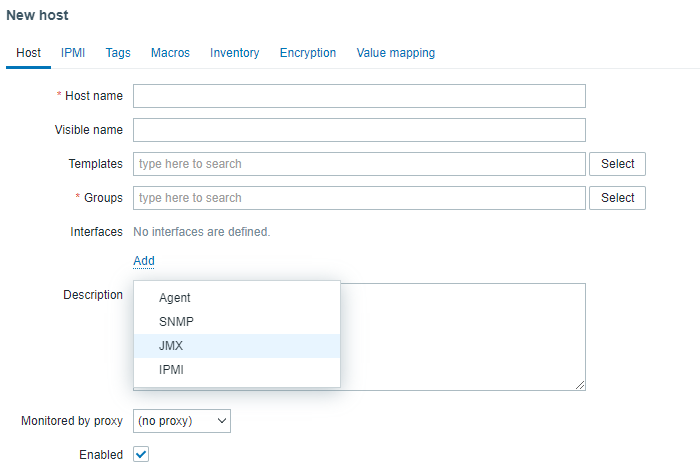Click the Host name input field
The image size is (700, 467).
coord(359,96)
